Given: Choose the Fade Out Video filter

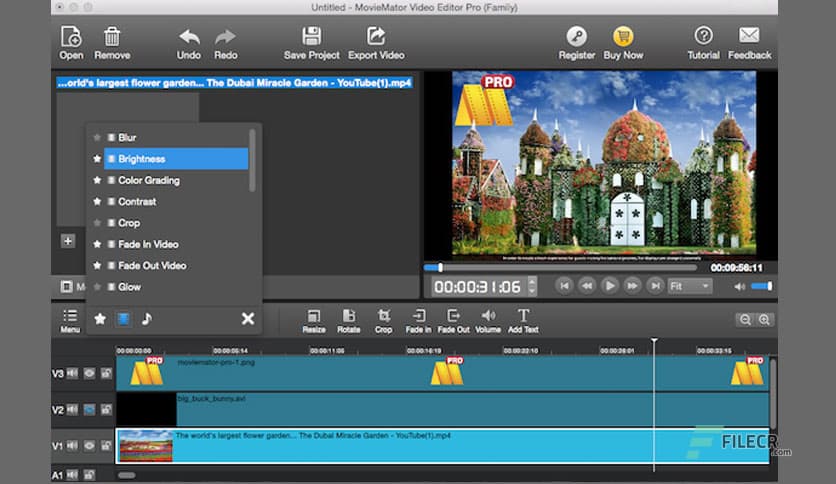Looking at the screenshot, I should tap(176, 265).
